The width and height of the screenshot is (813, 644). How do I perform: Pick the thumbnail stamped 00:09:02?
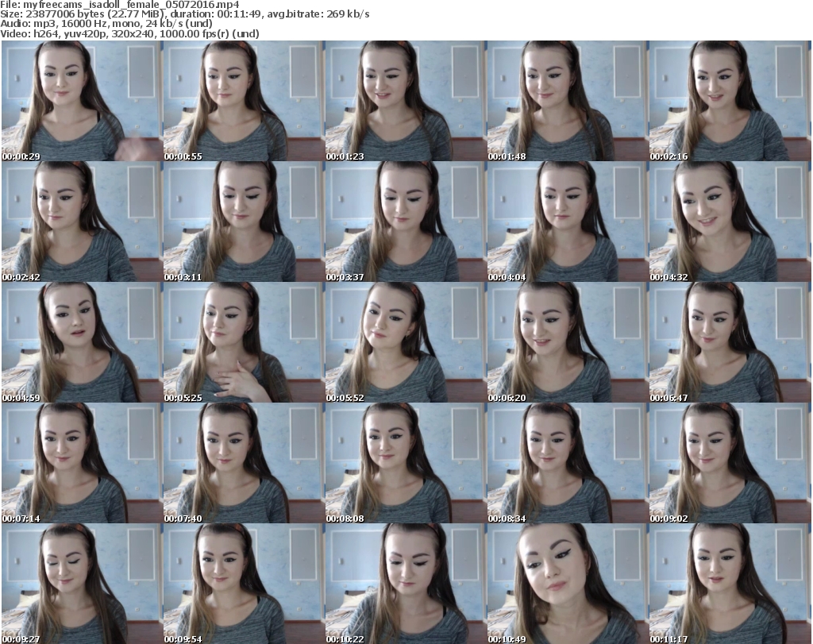point(730,463)
